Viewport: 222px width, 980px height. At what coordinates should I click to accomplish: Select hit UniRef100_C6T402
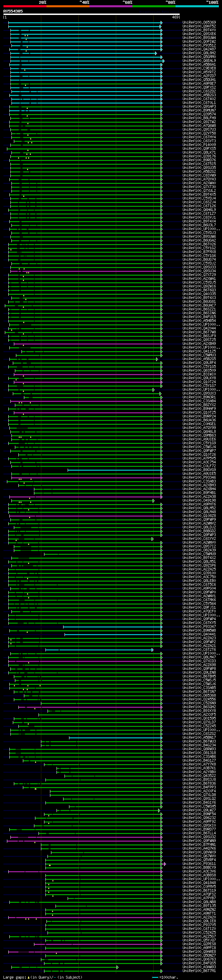(x=199, y=99)
